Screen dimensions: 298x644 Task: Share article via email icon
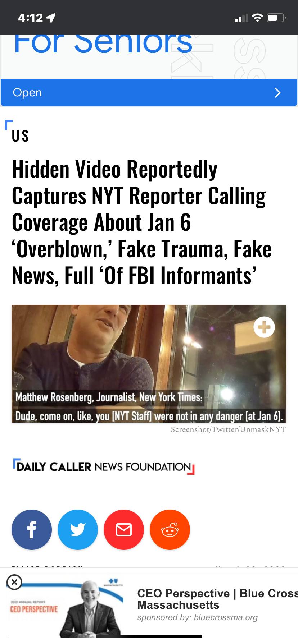(124, 529)
